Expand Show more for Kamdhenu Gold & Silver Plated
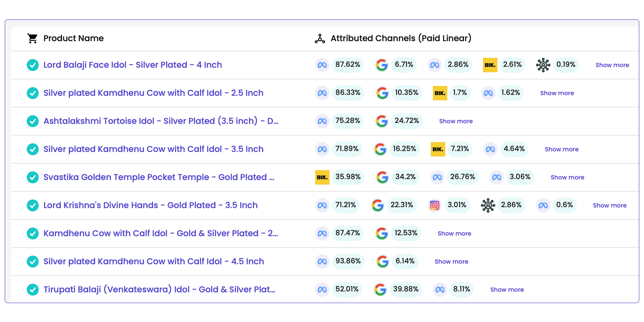Viewport: 644px width, 322px height. (x=454, y=233)
